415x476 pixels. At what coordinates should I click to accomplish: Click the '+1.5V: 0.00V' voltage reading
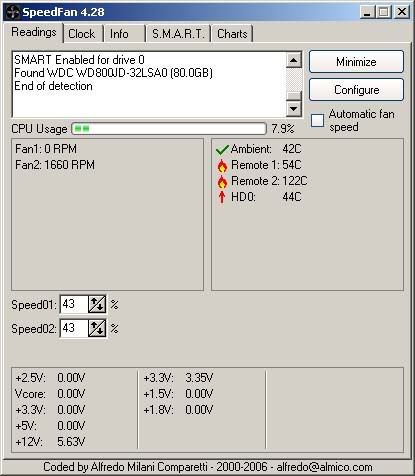[x=178, y=394]
